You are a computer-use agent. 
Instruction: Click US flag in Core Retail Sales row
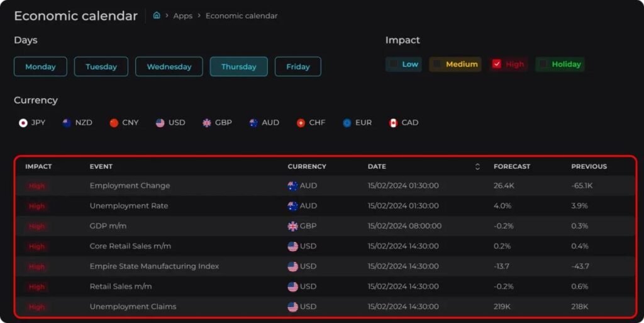tap(292, 246)
